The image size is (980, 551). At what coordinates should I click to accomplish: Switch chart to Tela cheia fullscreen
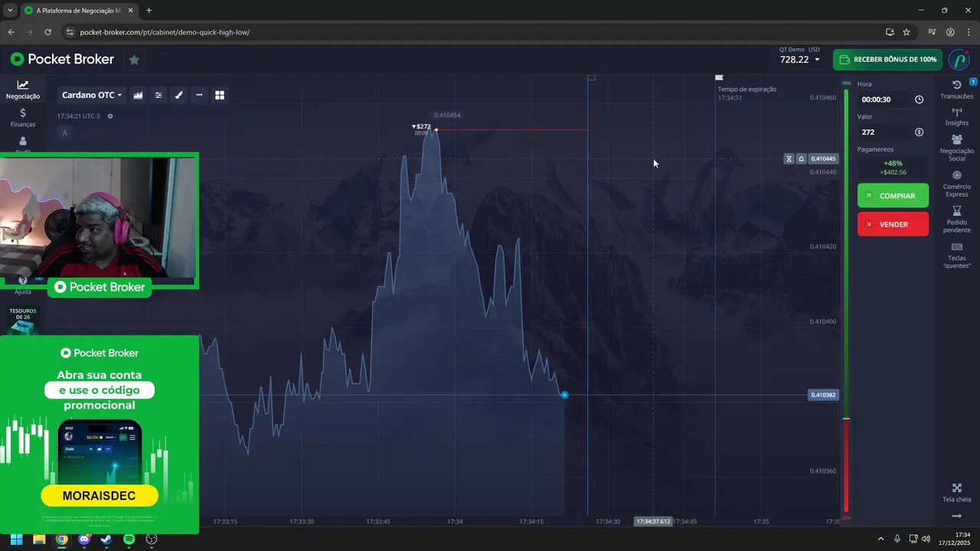(x=956, y=493)
